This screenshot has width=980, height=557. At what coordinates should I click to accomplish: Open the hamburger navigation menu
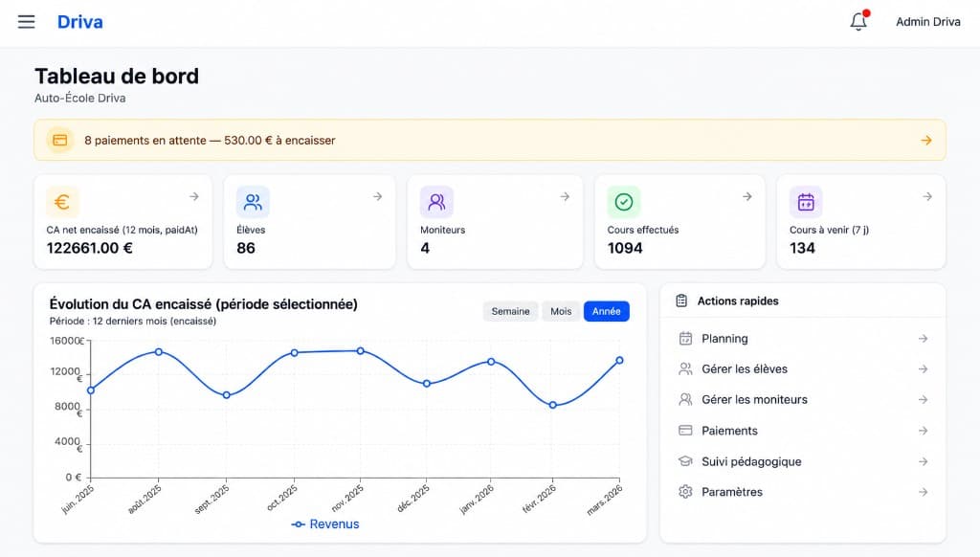(26, 22)
